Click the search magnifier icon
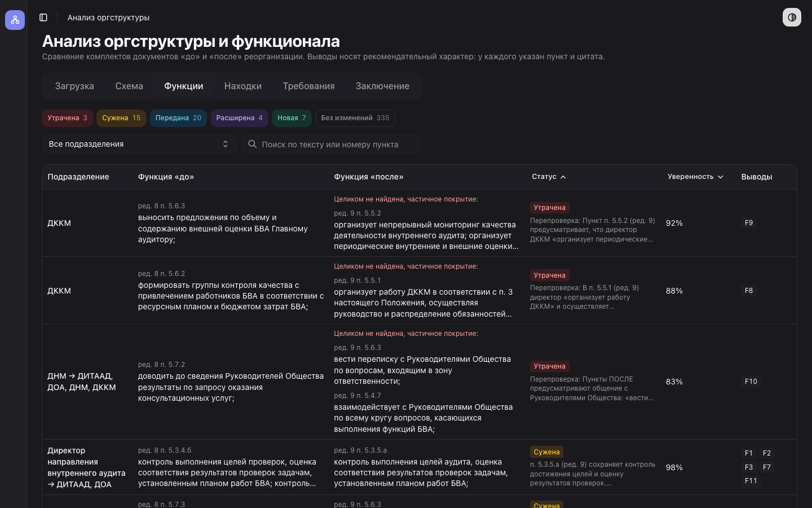The width and height of the screenshot is (812, 508). click(x=253, y=144)
